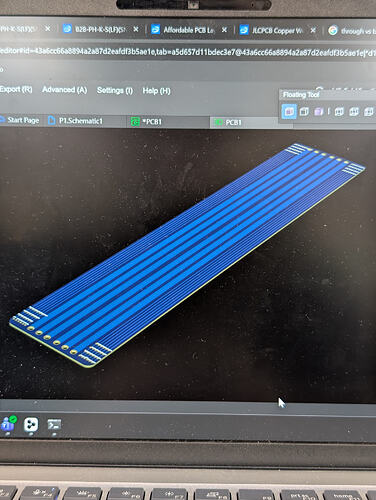Click the second cube icon in Floating Tool
The width and height of the screenshot is (376, 500).
point(304,111)
